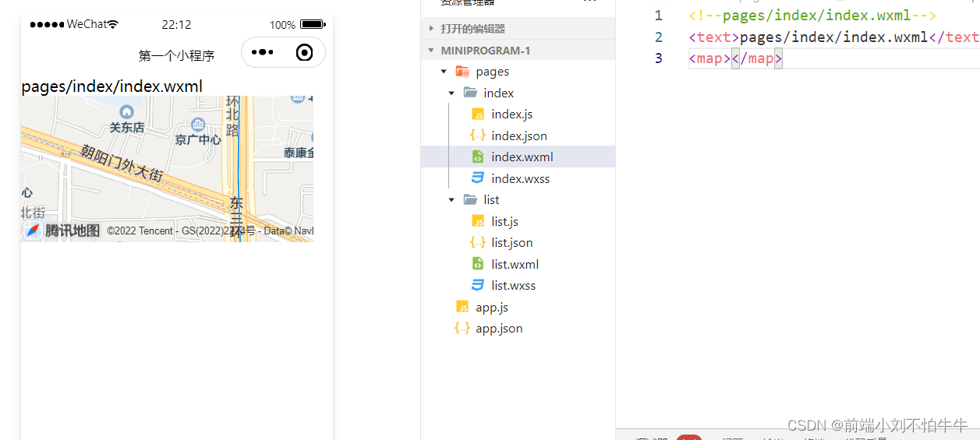Click editor line number 2
Screen dimensions: 980x440
(659, 37)
